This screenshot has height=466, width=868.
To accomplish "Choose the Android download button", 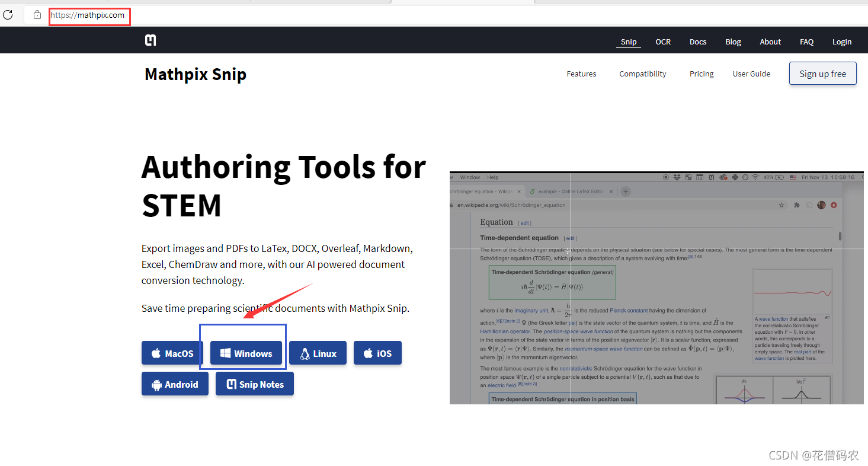I will pyautogui.click(x=175, y=384).
